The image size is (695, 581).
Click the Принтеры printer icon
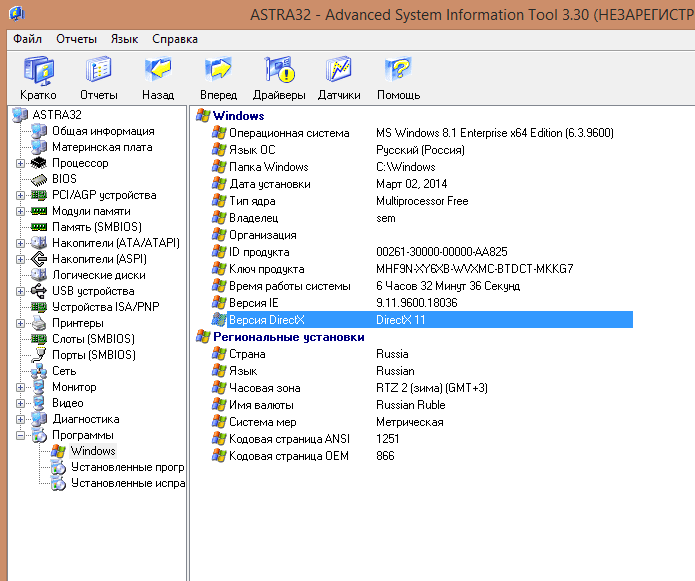coord(39,323)
